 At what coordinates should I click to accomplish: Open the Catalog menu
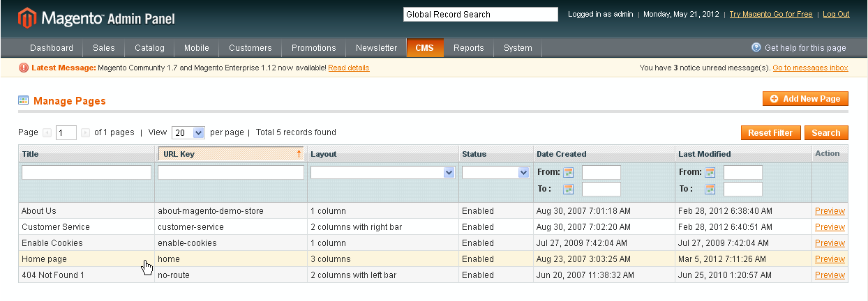pyautogui.click(x=150, y=48)
